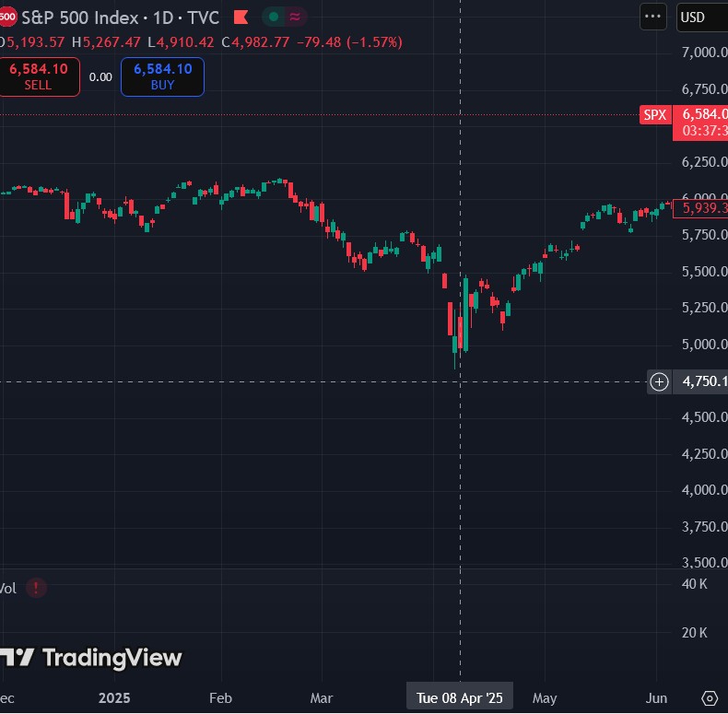Viewport: 728px width, 714px height.
Task: Click the red flag icon beside TVC
Action: tap(241, 18)
